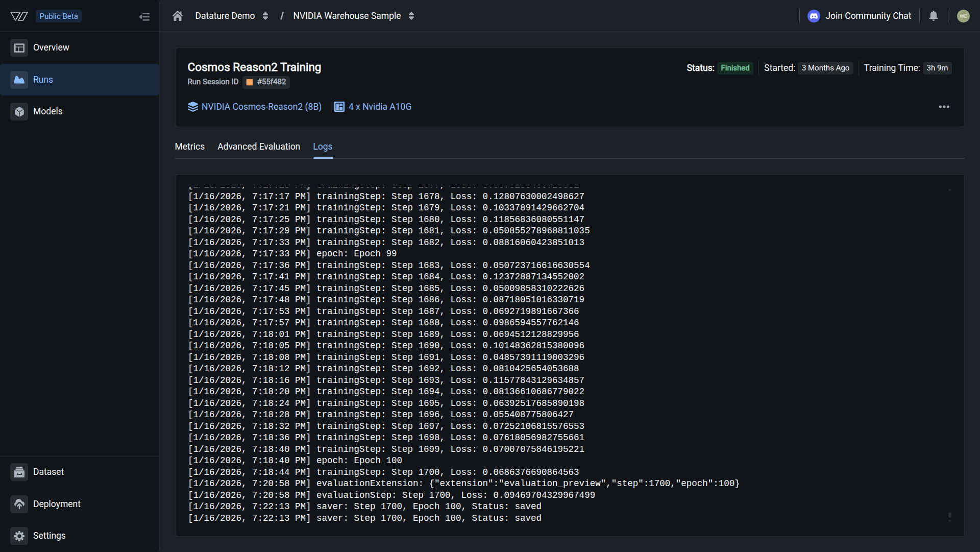Open the Dataset panel
The width and height of the screenshot is (980, 552).
tap(48, 471)
